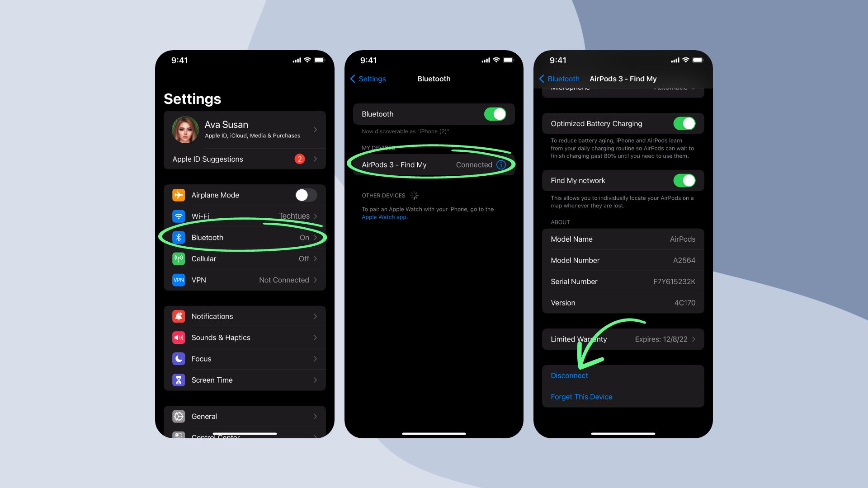This screenshot has width=868, height=488.
Task: Tap the Disconnect button for AirPods
Action: pyautogui.click(x=569, y=375)
